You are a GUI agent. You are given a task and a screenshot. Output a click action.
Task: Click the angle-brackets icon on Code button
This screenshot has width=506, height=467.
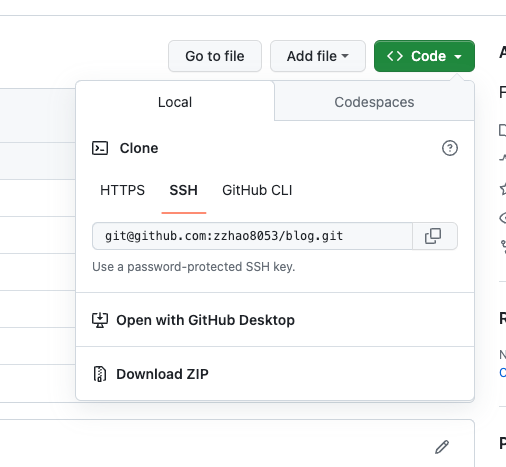395,56
